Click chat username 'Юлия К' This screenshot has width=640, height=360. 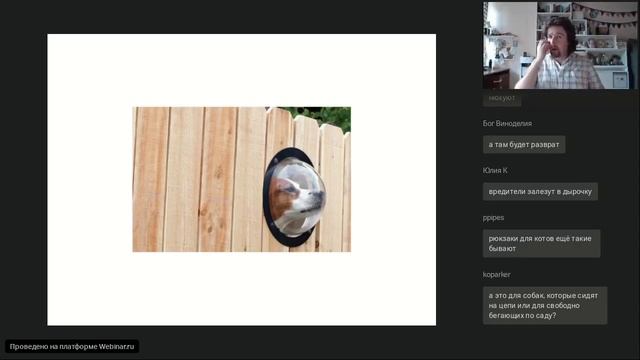pyautogui.click(x=495, y=171)
